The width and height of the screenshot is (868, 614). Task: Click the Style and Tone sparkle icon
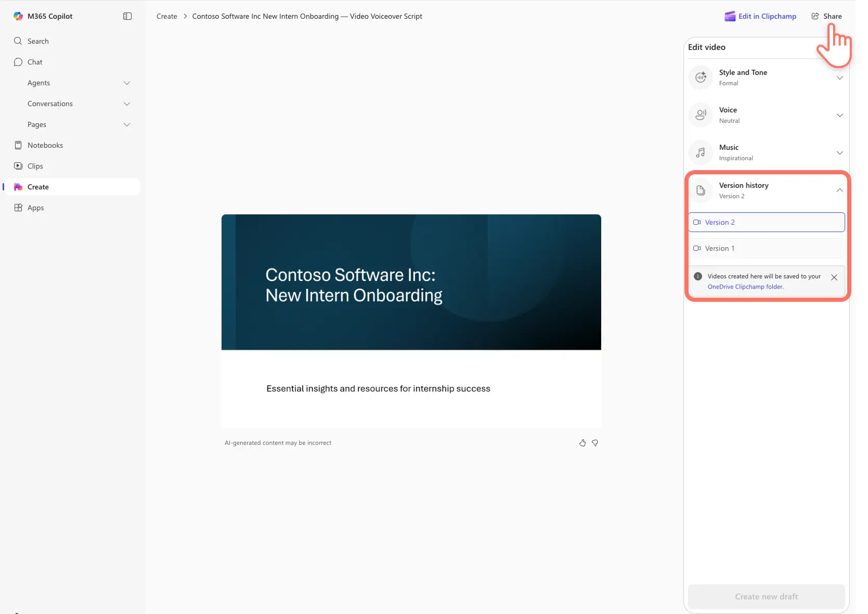coord(701,78)
